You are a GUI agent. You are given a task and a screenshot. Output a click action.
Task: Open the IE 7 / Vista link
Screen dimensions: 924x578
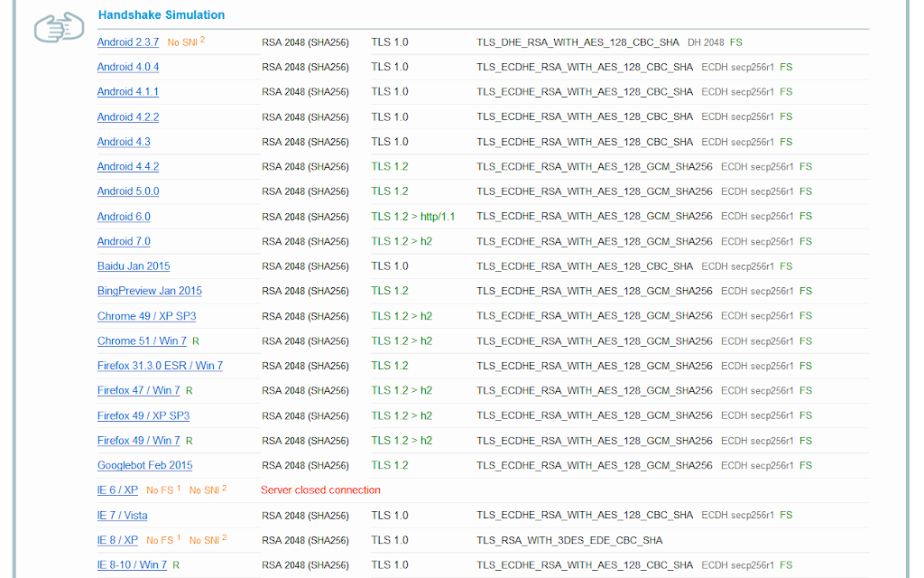point(123,516)
